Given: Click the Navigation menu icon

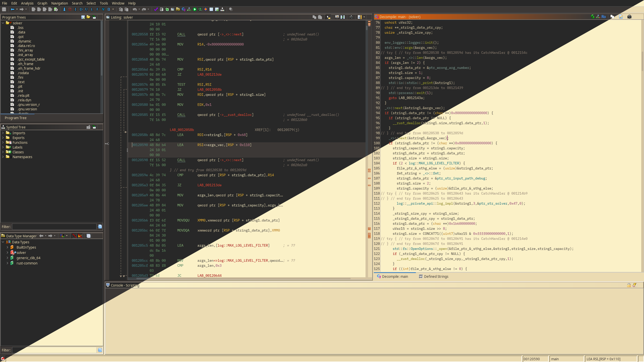Looking at the screenshot, I should pos(60,3).
